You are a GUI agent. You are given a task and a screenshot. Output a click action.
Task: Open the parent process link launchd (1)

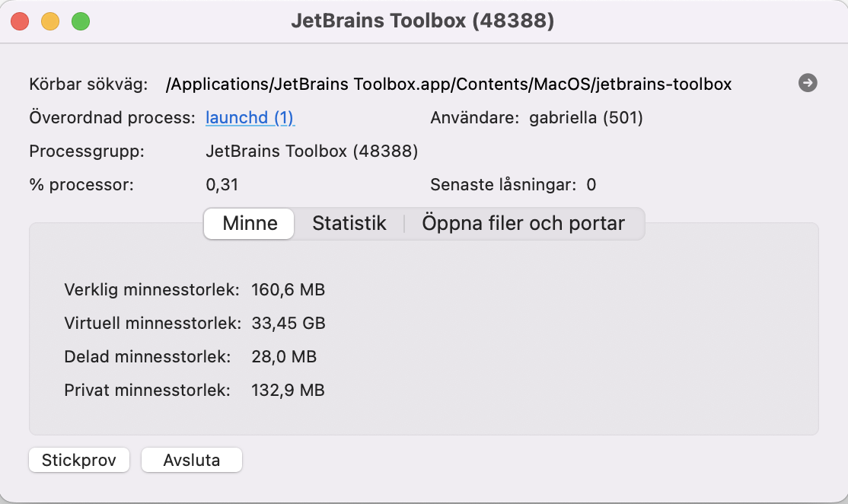coord(250,117)
